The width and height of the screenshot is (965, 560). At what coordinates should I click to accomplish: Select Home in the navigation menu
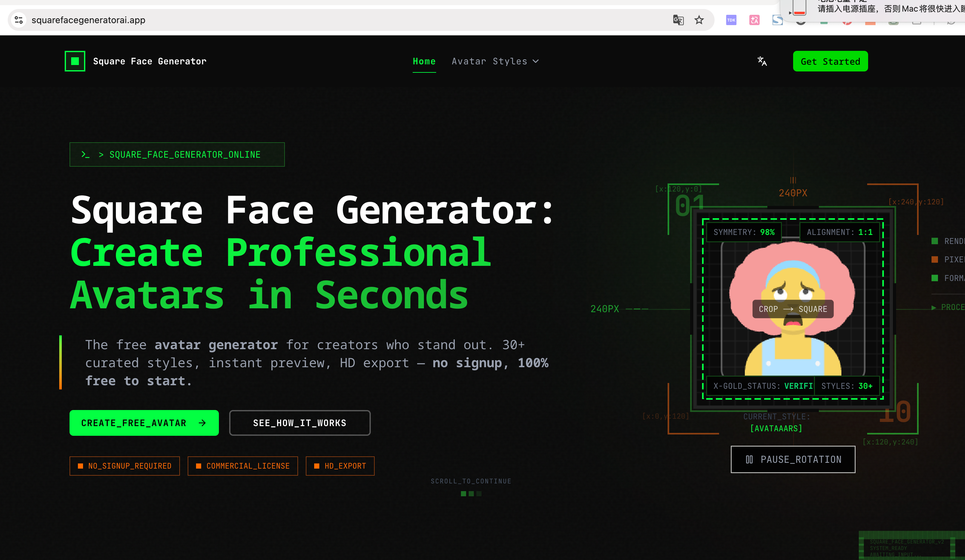pyautogui.click(x=424, y=61)
